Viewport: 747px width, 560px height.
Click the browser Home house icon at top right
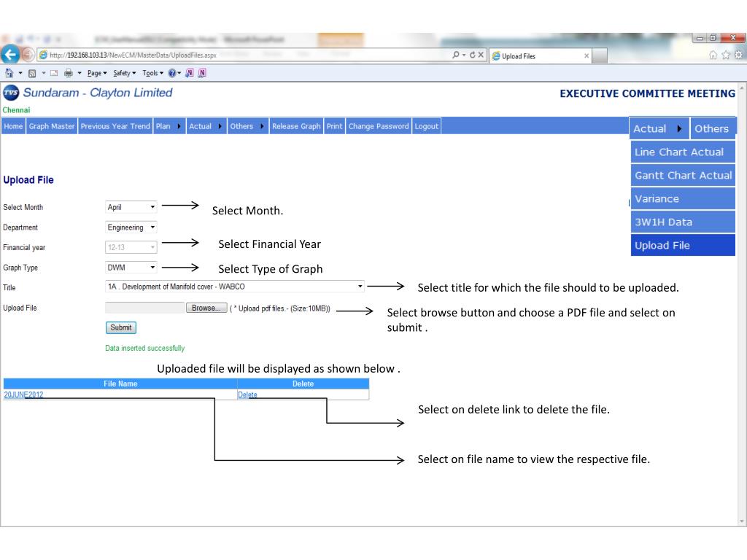713,55
